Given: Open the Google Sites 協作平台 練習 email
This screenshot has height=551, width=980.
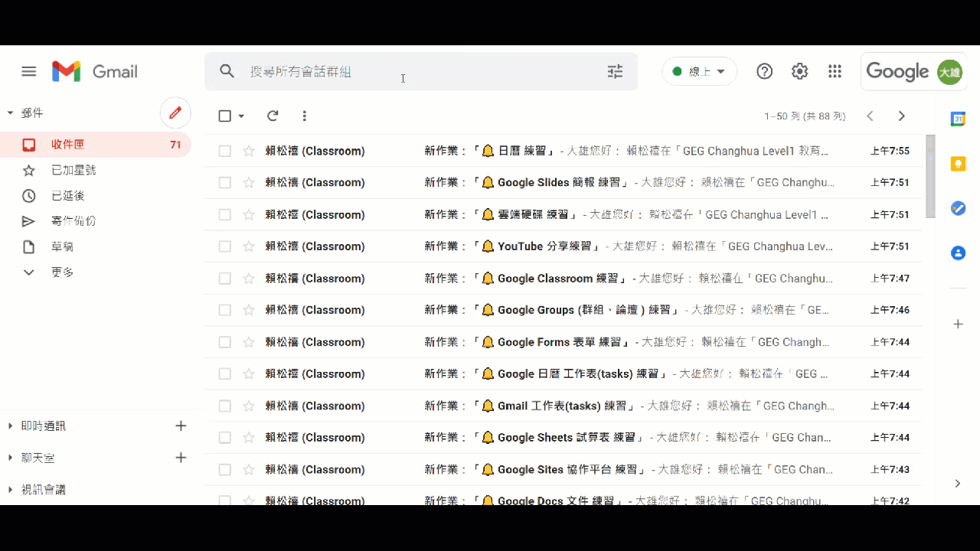Looking at the screenshot, I should [563, 469].
